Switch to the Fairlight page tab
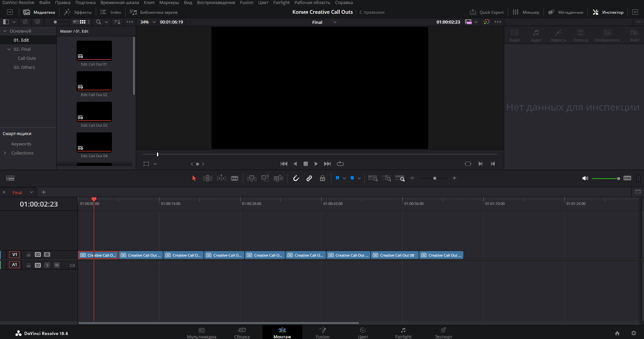644x339 pixels. [x=403, y=332]
